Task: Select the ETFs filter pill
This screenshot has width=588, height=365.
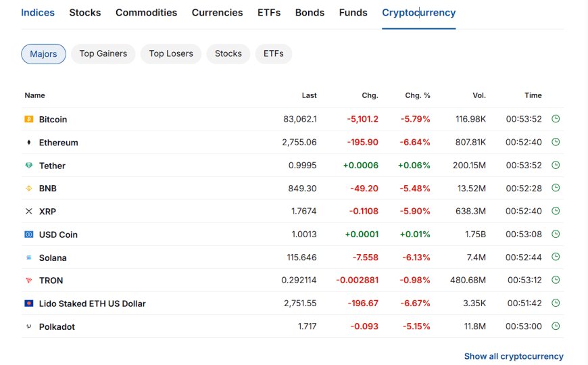Action: coord(273,53)
